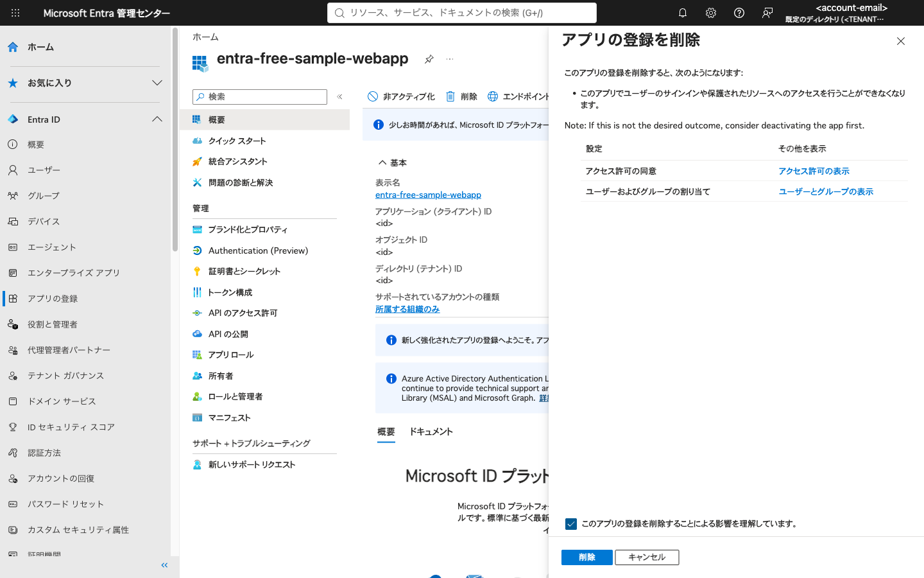Screen dimensions: 924x578
Task: Select the 概要 tab below the info banners
Action: click(x=386, y=432)
